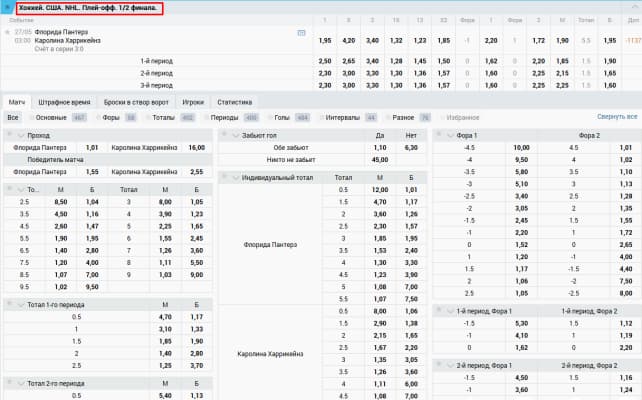The image size is (642, 400).
Task: Tick the Основные filter checkbox
Action: coord(31,118)
